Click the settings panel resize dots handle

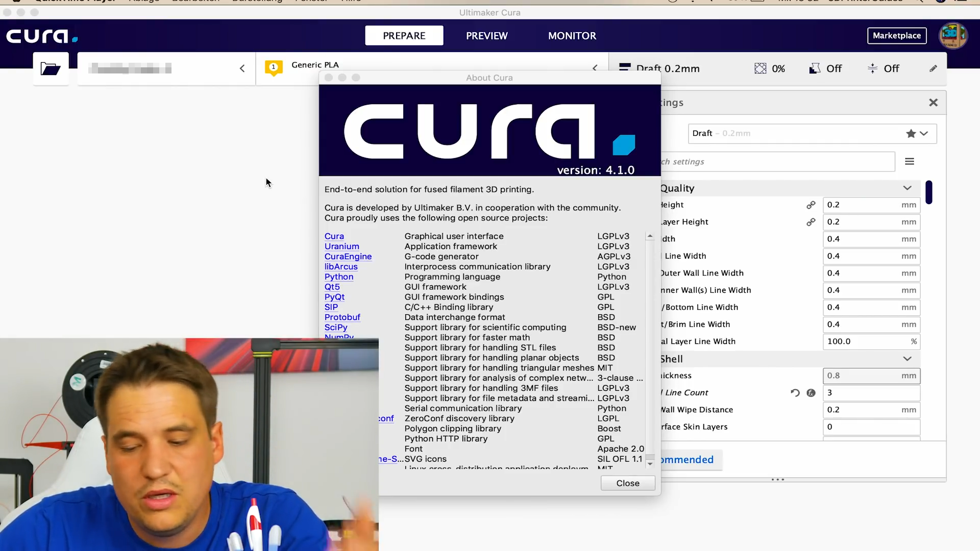point(777,480)
